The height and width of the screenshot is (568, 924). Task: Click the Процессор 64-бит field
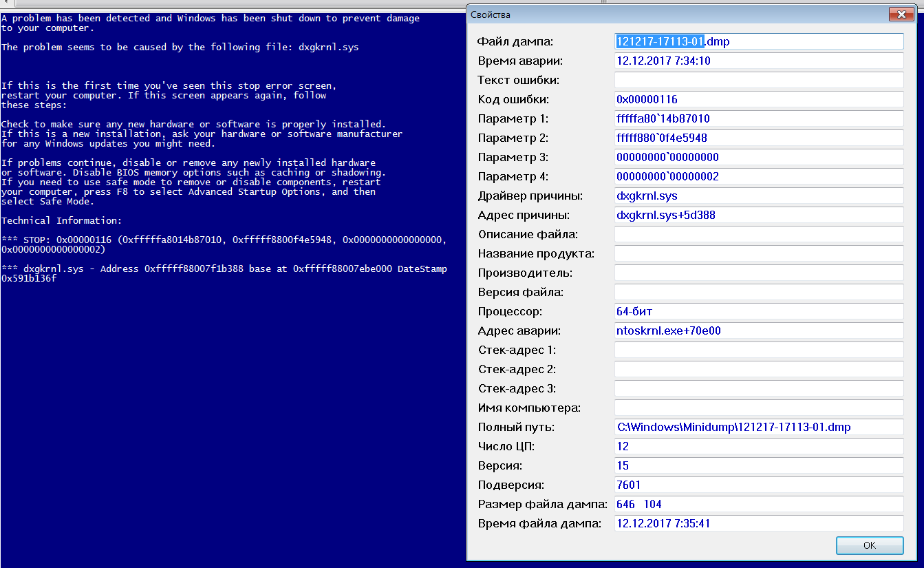759,311
